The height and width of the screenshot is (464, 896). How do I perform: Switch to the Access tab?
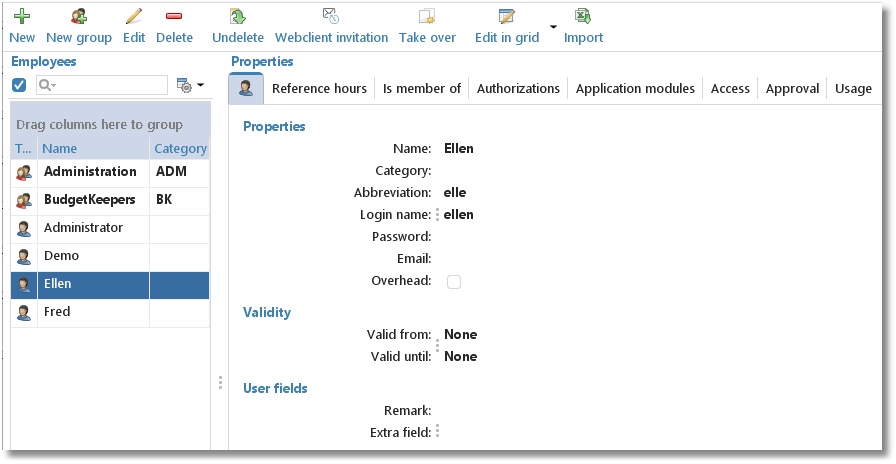point(730,89)
